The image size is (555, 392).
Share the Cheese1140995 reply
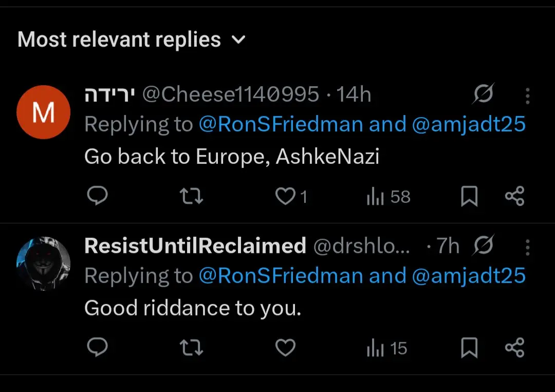coord(514,196)
